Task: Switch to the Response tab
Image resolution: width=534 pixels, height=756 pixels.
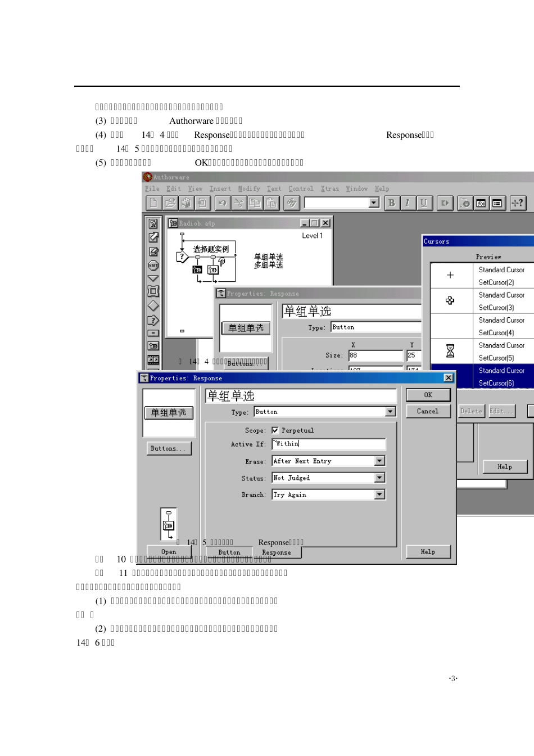Action: tap(277, 552)
